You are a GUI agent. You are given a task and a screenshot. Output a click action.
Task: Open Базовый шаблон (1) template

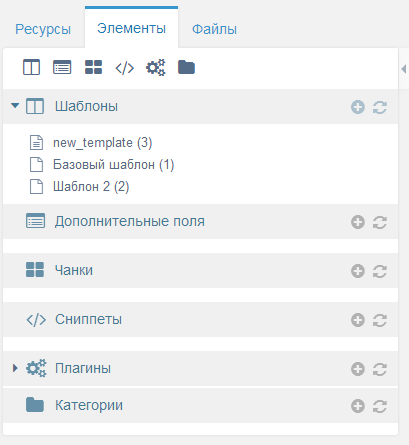coord(114,165)
